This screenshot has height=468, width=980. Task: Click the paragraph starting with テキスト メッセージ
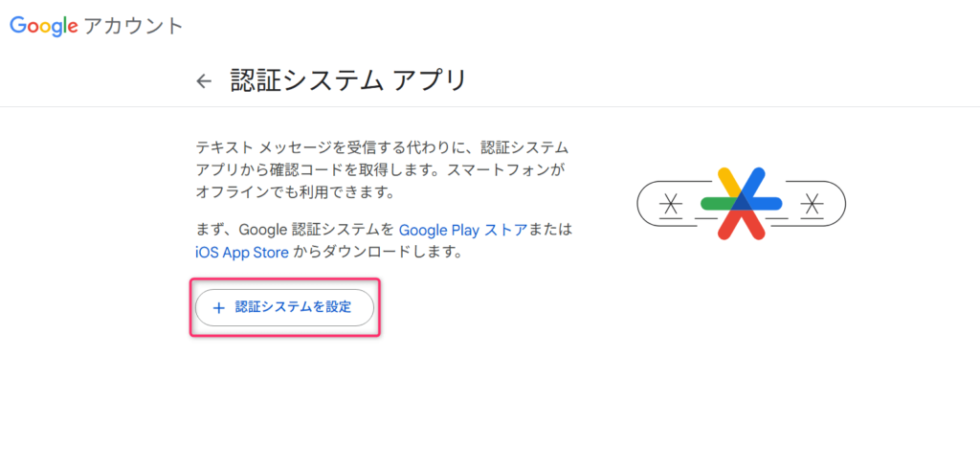point(383,170)
